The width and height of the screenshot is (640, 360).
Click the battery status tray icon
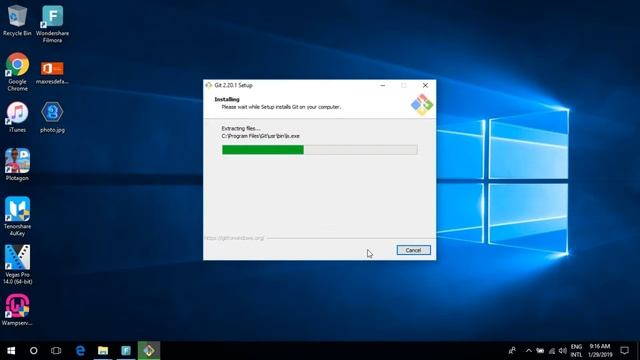(x=540, y=351)
